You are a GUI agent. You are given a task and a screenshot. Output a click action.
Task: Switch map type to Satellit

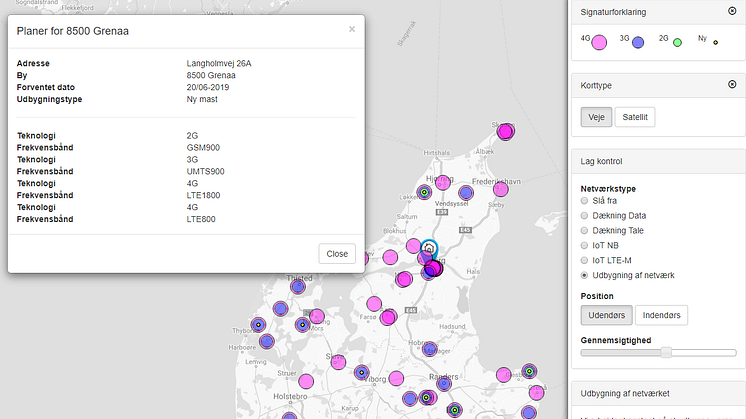635,117
